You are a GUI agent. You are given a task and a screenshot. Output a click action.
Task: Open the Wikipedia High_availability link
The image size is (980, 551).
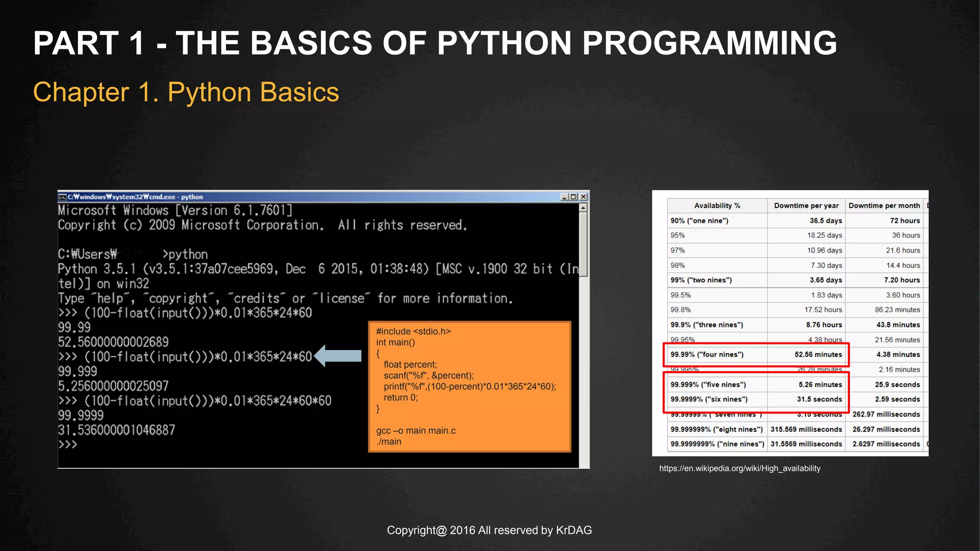739,468
